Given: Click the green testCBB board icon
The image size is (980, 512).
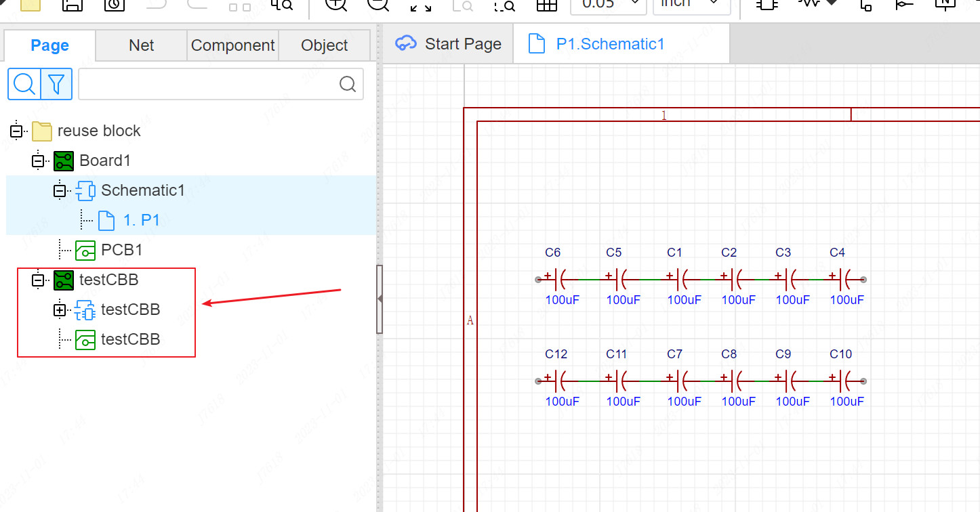Looking at the screenshot, I should coord(64,280).
